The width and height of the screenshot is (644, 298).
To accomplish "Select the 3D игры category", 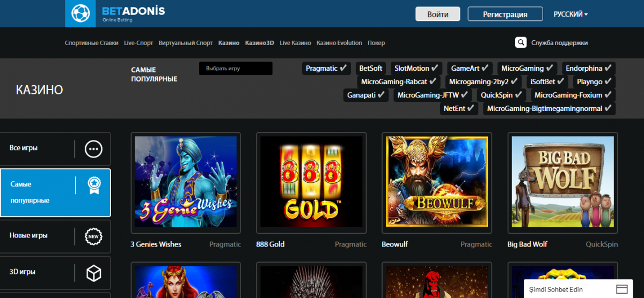I will click(55, 273).
